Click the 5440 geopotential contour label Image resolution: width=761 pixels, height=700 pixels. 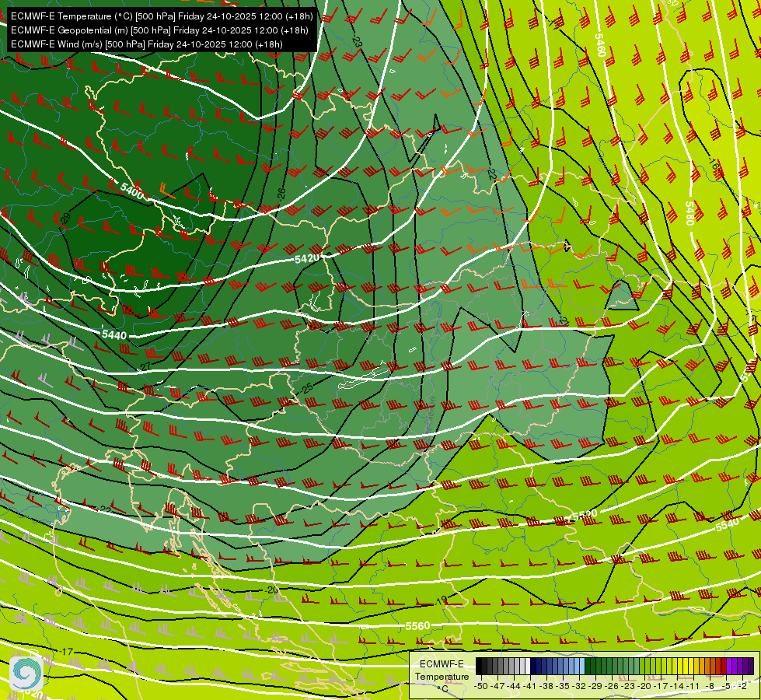pyautogui.click(x=114, y=334)
